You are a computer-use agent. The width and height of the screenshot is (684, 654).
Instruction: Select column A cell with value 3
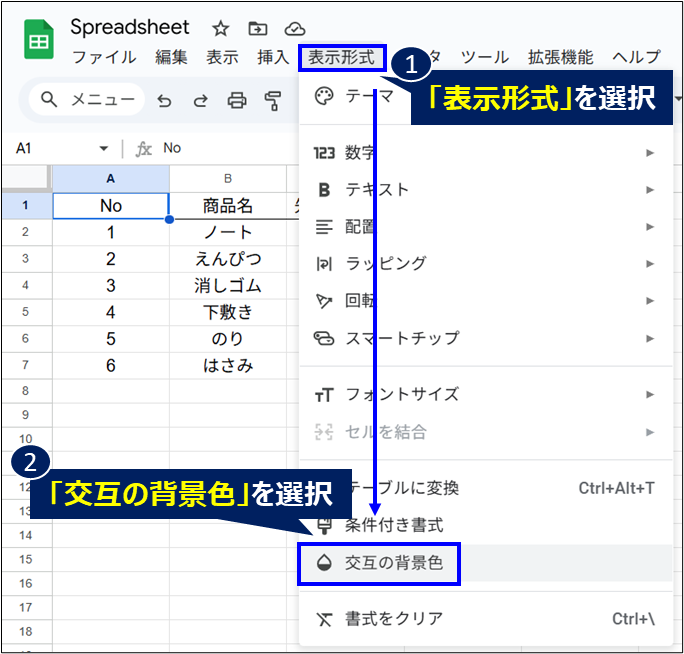111,286
